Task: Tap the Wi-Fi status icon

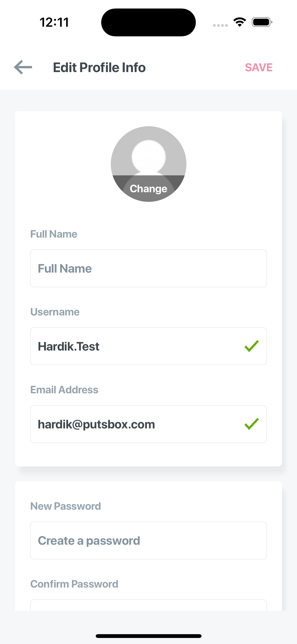Action: [x=240, y=22]
